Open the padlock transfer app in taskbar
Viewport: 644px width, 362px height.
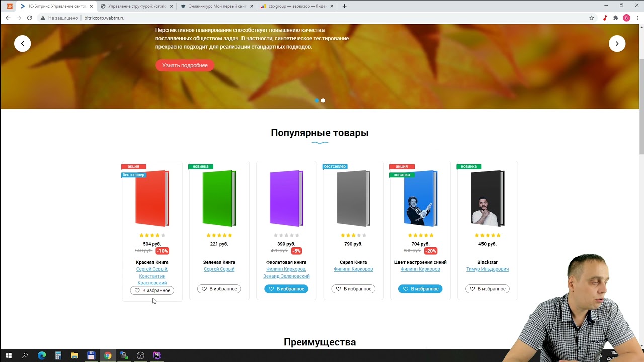(x=124, y=355)
